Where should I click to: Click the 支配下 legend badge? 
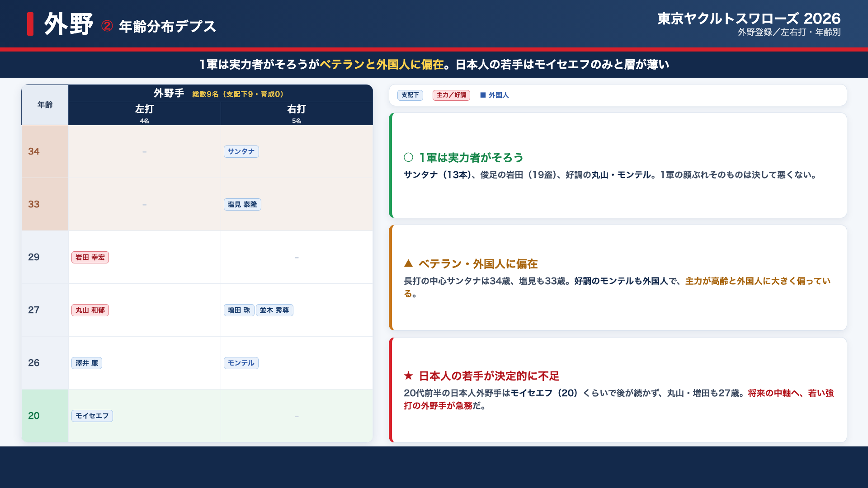pos(410,95)
